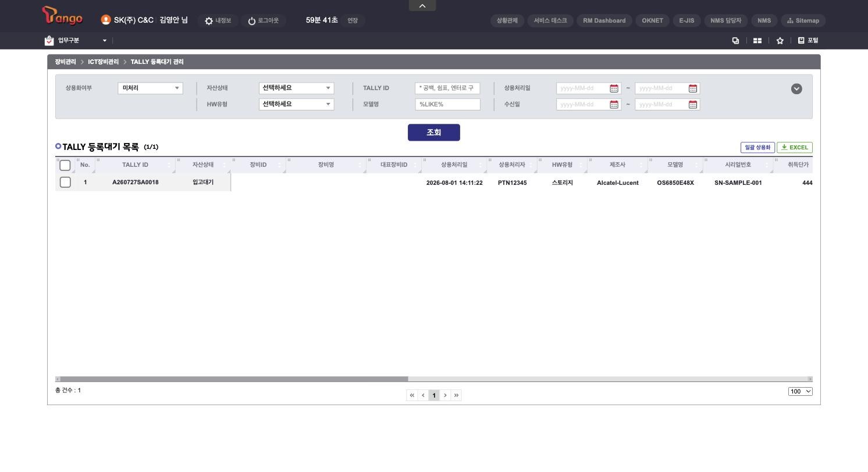Screen dimensions: 868x472
Task: Go to the next page
Action: point(445,395)
